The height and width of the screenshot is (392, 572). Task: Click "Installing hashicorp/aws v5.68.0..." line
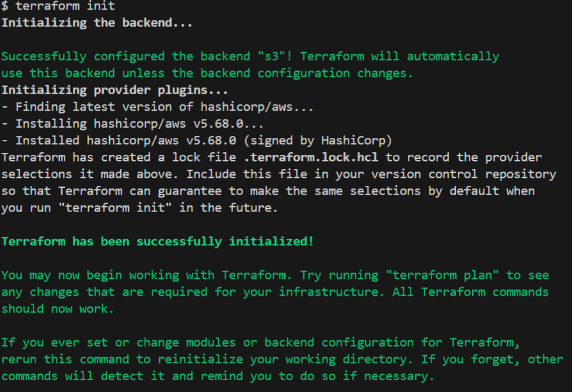click(x=132, y=124)
